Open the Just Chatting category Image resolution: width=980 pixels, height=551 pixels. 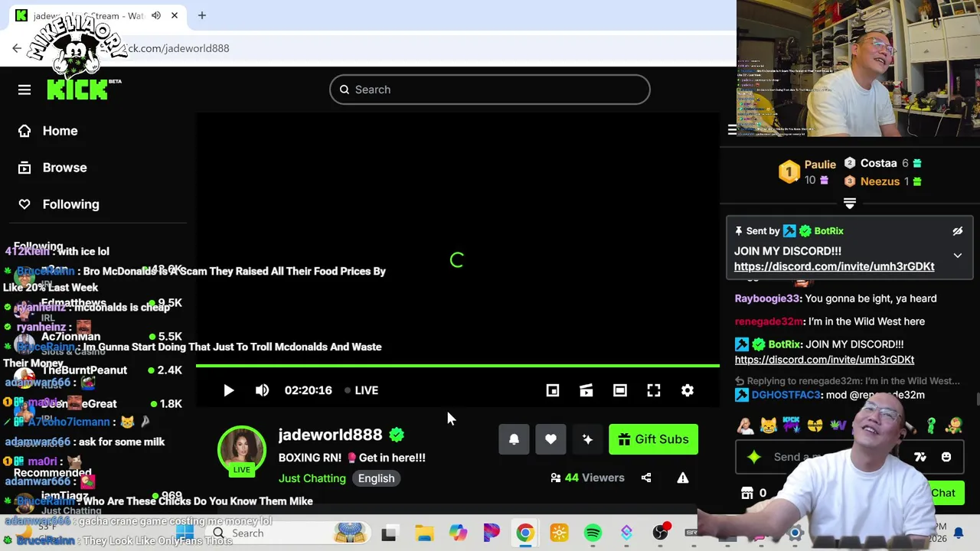(312, 478)
